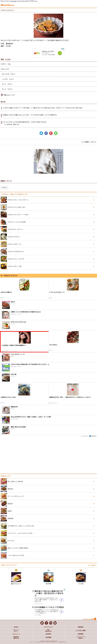Open 麻婆豆腐 recipe arrow
97x644 pixels.
94,519
